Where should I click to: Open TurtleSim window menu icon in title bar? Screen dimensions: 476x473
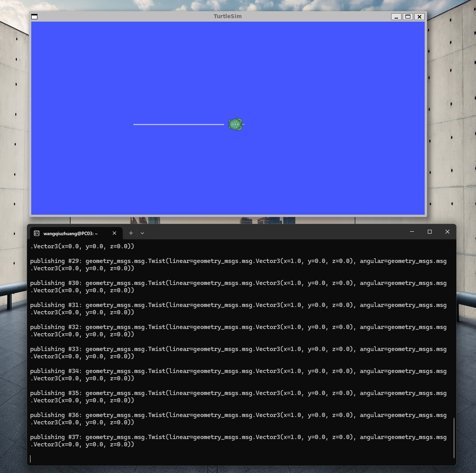tap(34, 17)
